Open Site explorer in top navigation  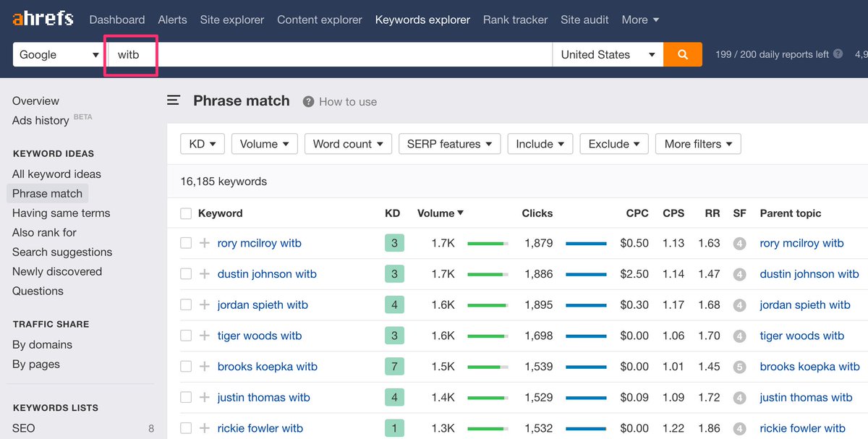pos(232,20)
